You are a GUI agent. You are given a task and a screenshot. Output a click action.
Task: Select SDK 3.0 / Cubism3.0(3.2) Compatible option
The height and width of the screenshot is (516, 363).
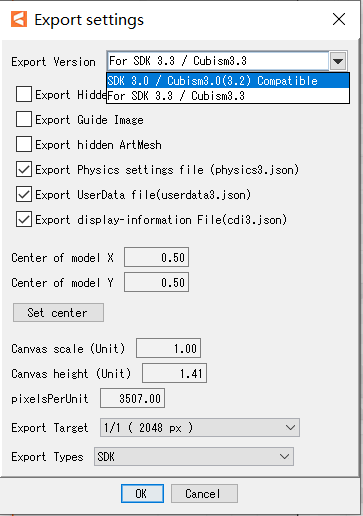(x=228, y=81)
